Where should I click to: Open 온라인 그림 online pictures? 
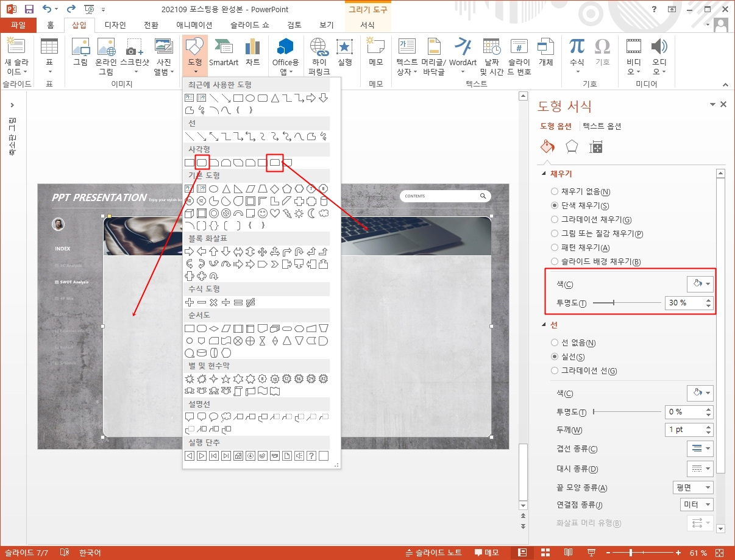click(106, 57)
